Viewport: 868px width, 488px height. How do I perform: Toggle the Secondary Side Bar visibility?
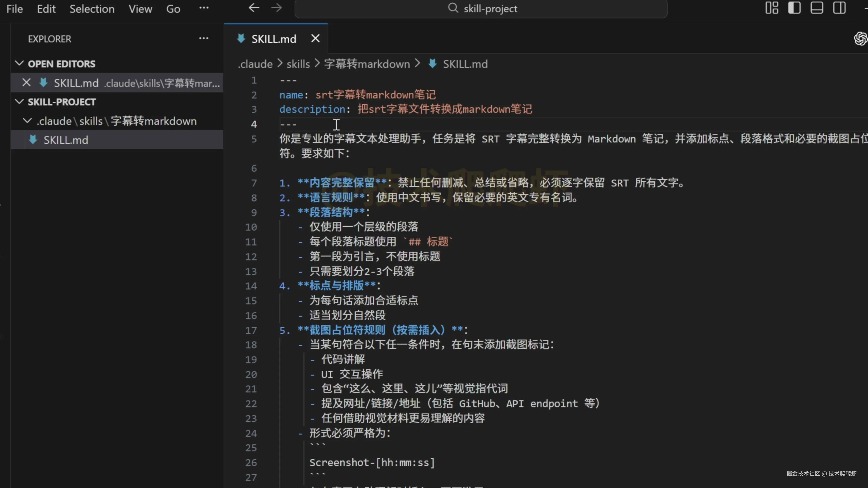[x=839, y=8]
